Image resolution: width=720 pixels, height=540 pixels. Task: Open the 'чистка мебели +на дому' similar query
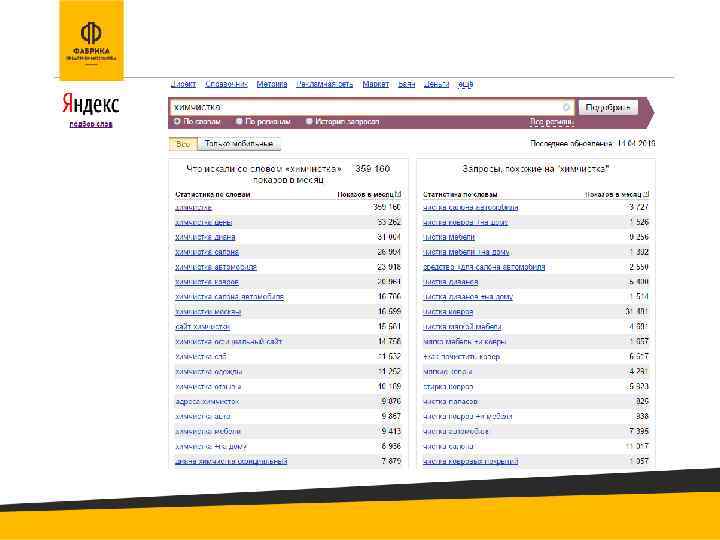466,252
